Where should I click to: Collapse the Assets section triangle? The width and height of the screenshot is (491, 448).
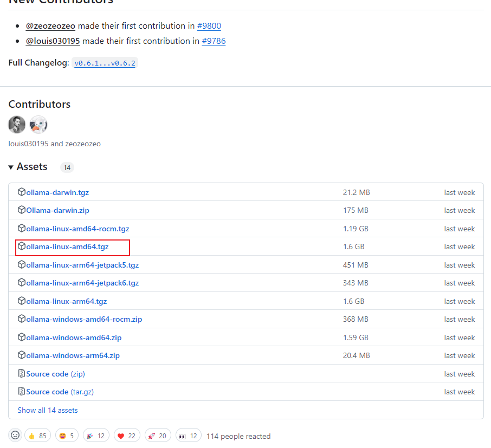(11, 167)
